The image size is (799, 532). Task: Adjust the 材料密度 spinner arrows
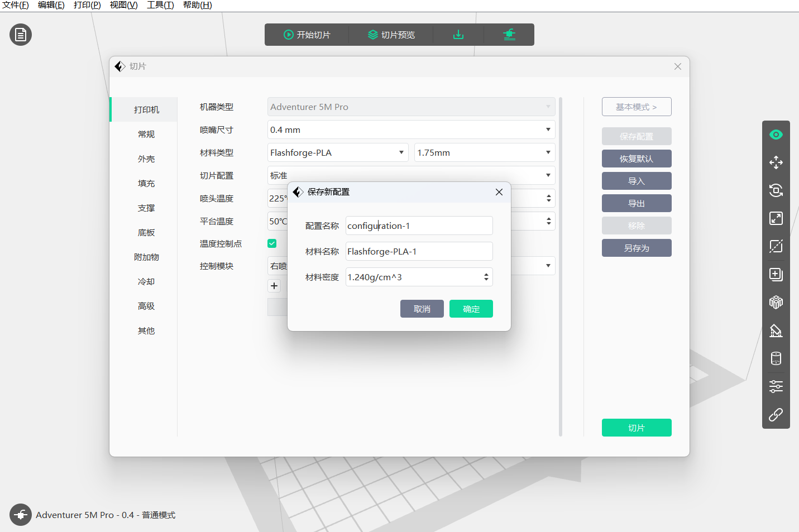[x=486, y=277]
